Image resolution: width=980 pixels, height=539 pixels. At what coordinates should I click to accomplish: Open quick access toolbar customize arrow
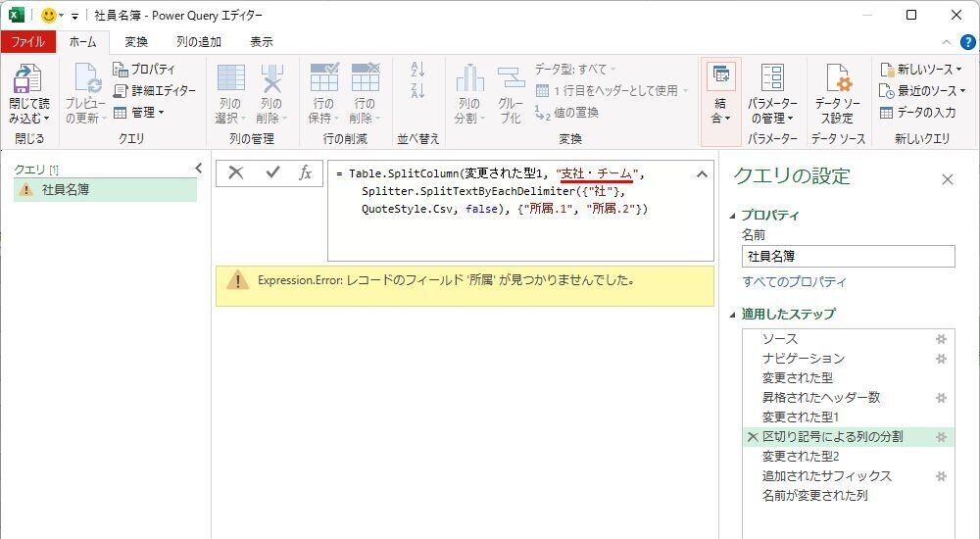(x=75, y=17)
